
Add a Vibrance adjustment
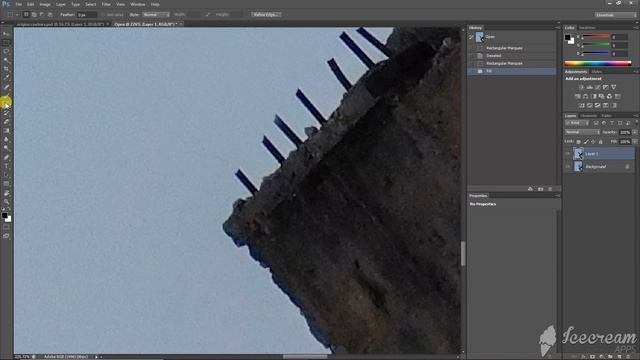coord(613,87)
